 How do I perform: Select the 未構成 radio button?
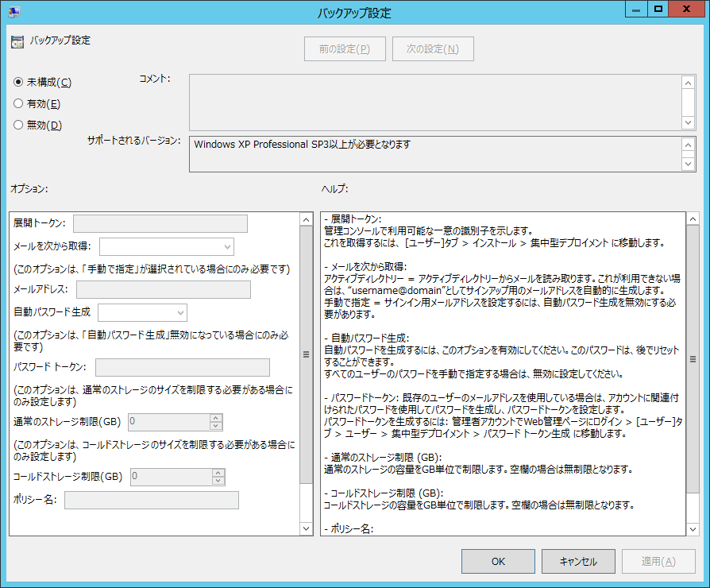pyautogui.click(x=18, y=82)
